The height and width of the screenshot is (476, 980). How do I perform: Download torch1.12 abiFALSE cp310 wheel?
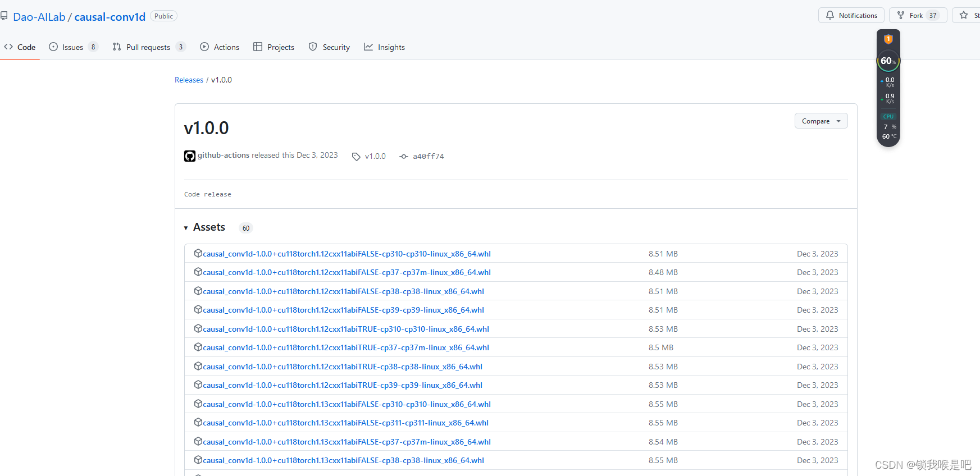pos(347,254)
